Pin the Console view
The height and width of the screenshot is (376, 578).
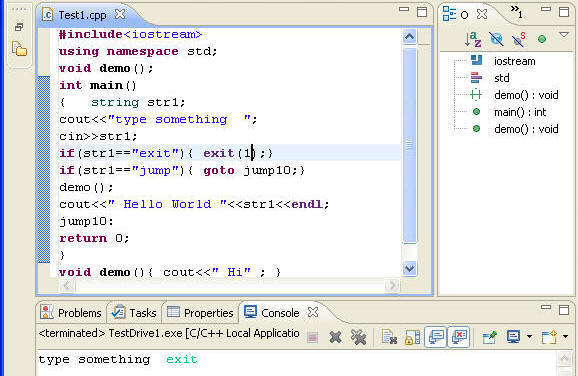click(x=490, y=337)
